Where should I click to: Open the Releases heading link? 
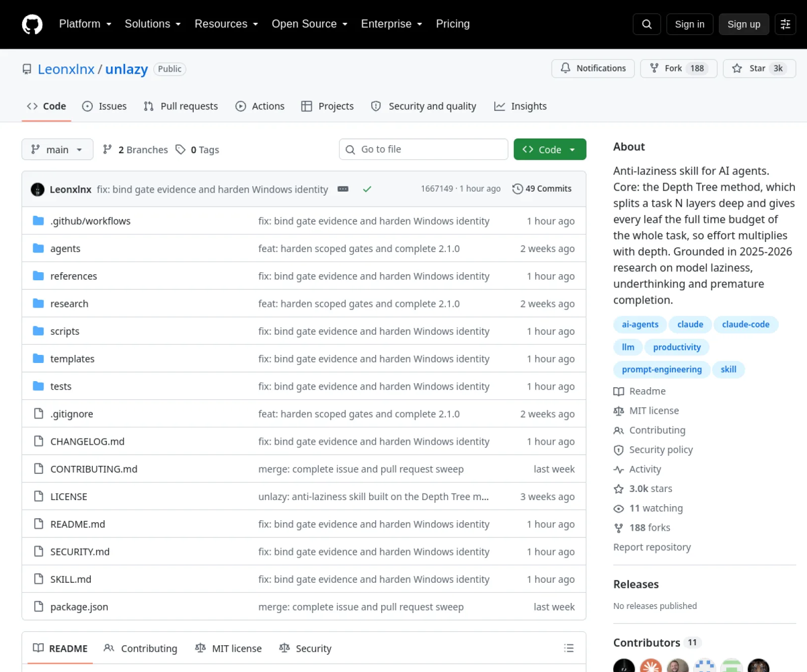coord(636,584)
